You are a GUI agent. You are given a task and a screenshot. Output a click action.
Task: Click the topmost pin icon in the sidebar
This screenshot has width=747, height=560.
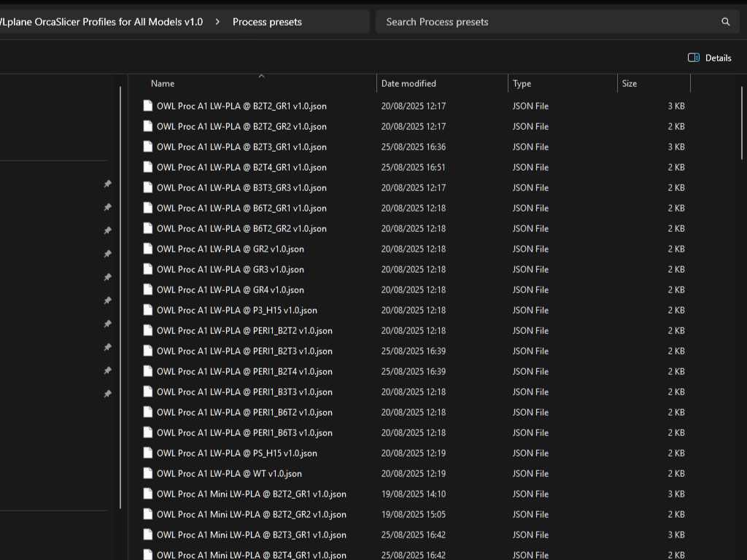(x=107, y=184)
